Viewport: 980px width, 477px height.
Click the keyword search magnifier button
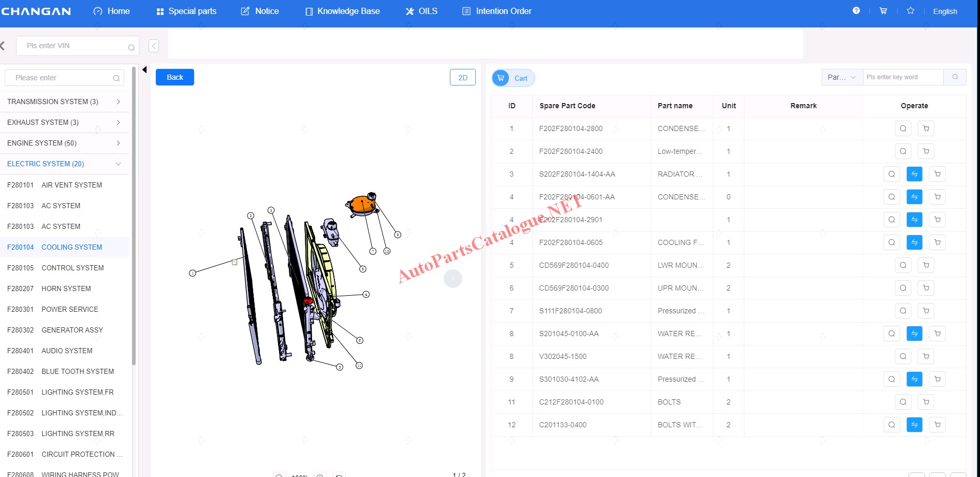[x=955, y=77]
